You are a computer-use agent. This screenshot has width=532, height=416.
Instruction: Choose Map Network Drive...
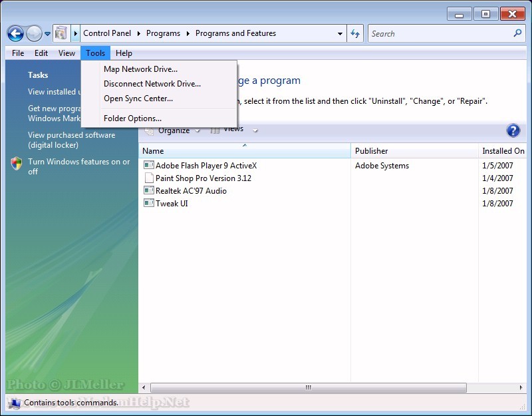coord(159,69)
